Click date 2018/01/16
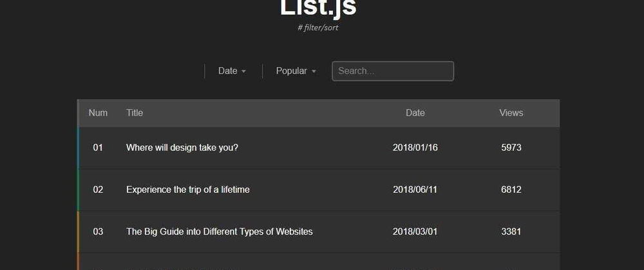Image resolution: width=644 pixels, height=270 pixels. pos(415,147)
